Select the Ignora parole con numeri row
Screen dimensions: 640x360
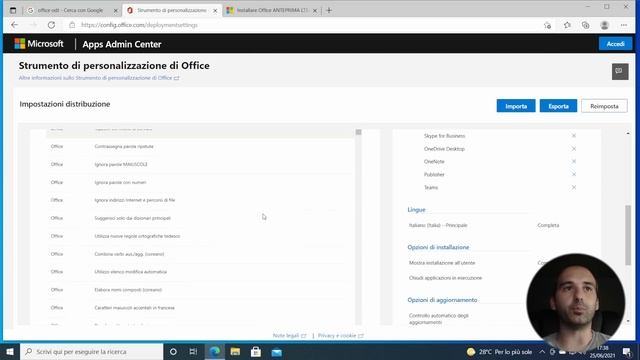[x=200, y=182]
